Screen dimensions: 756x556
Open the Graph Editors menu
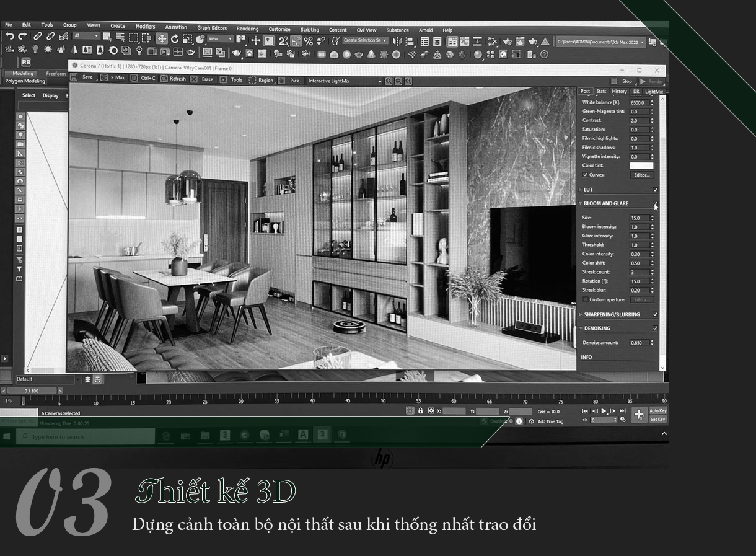click(x=212, y=28)
